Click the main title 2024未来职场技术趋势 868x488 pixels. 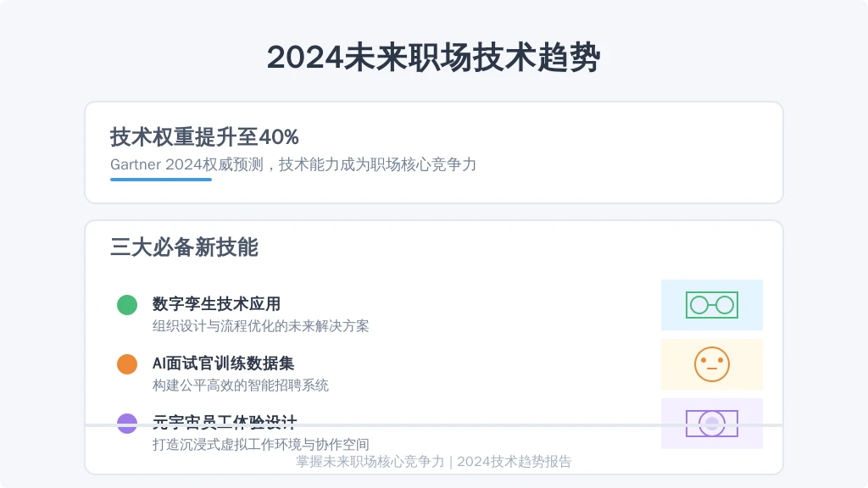(434, 57)
